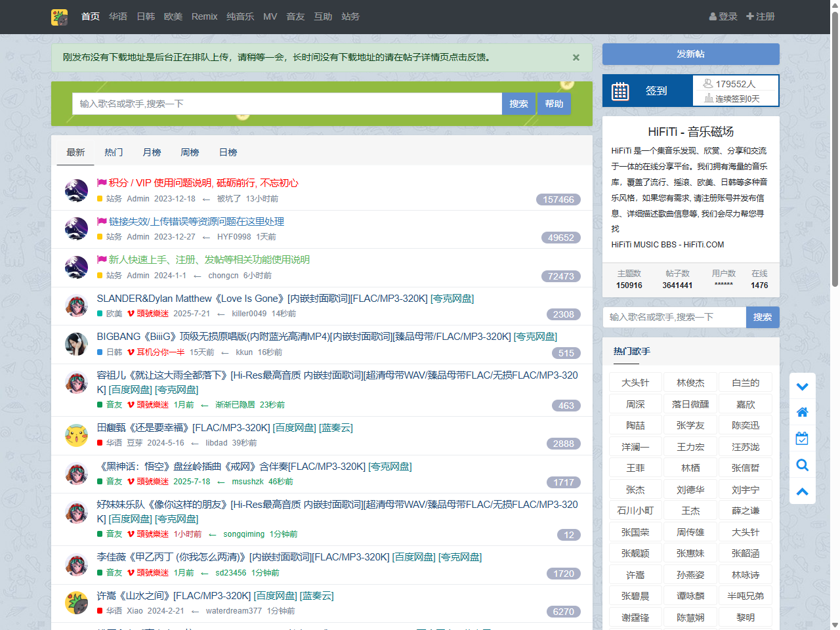Switch to the 热门 tab
The height and width of the screenshot is (630, 840).
click(x=114, y=152)
